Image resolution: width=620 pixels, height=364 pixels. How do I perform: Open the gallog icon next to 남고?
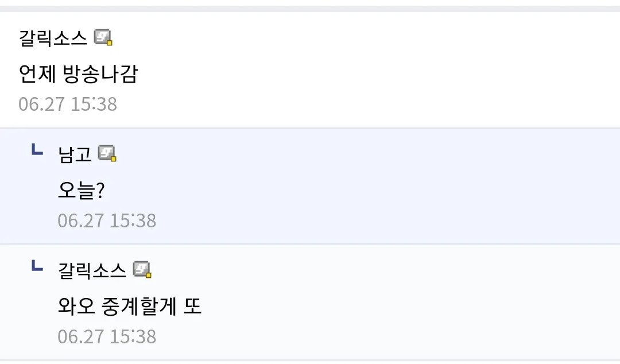coord(107,153)
